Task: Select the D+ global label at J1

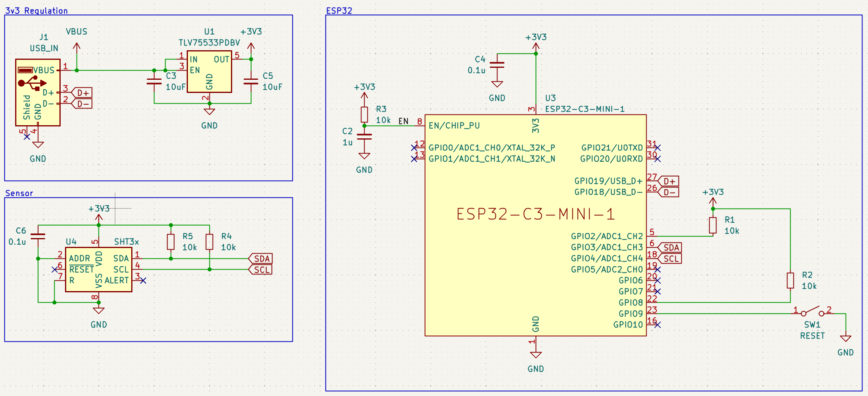Action: 82,93
